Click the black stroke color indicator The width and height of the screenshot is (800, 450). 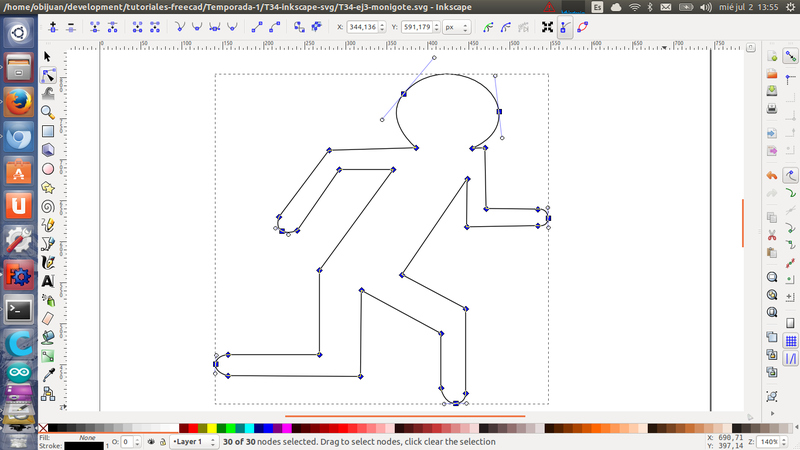[83, 445]
